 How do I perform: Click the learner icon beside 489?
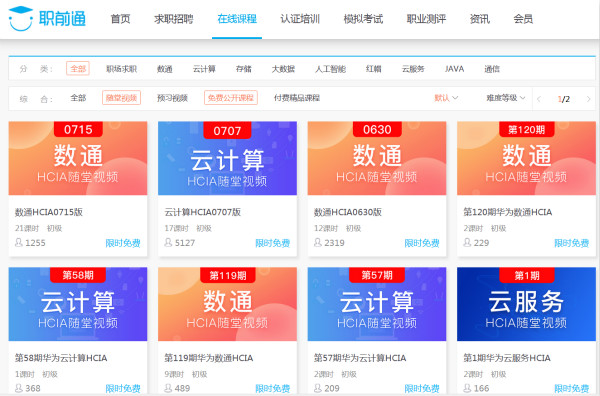click(x=168, y=388)
